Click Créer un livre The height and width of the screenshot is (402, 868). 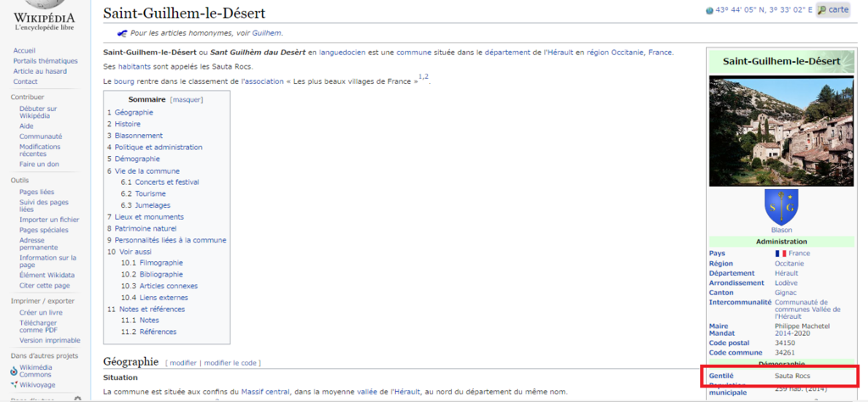pos(40,313)
